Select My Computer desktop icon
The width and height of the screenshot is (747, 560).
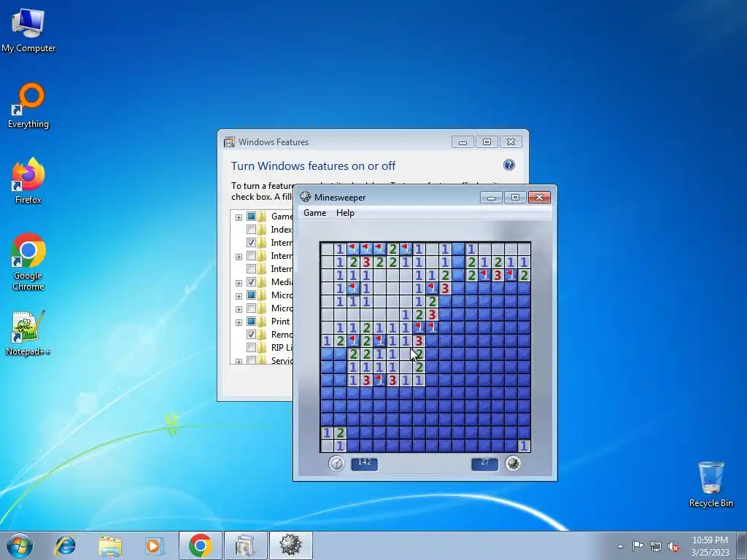(28, 29)
